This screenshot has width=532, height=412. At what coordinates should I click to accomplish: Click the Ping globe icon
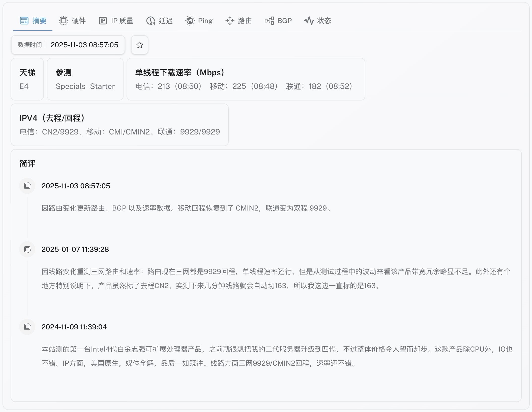point(190,21)
